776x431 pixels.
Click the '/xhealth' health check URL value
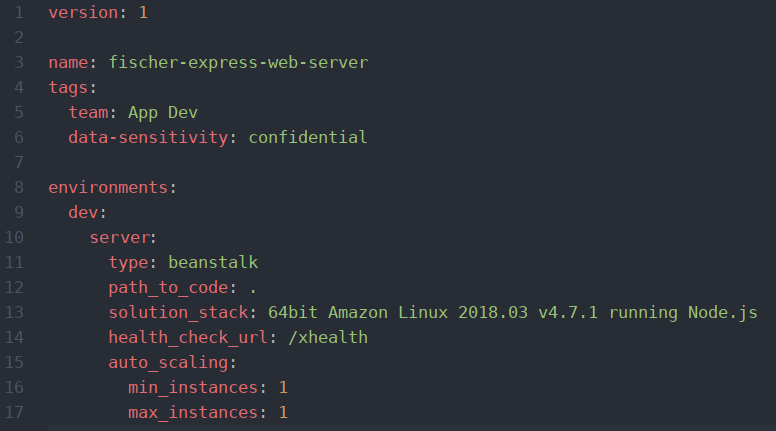[328, 337]
